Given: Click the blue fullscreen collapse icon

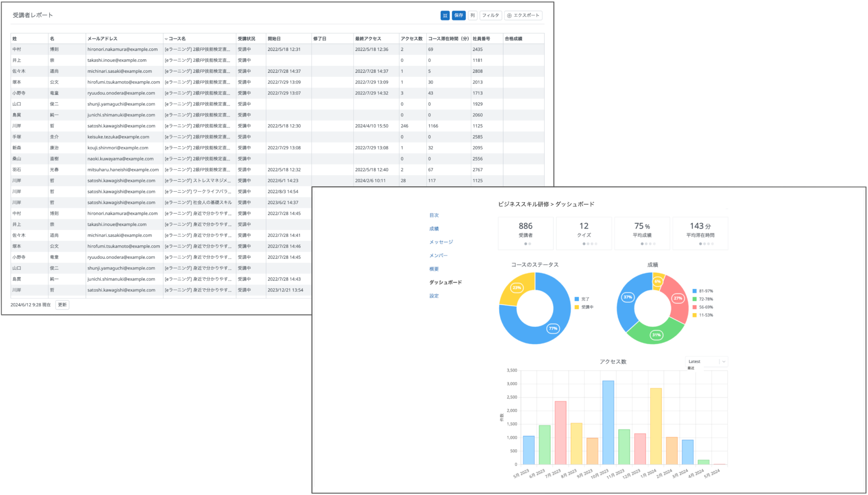Looking at the screenshot, I should tap(445, 15).
